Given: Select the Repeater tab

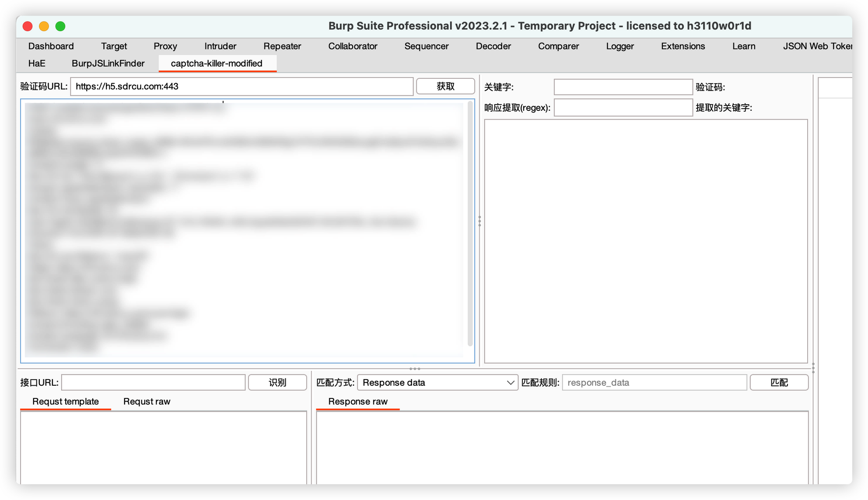Looking at the screenshot, I should pos(282,46).
